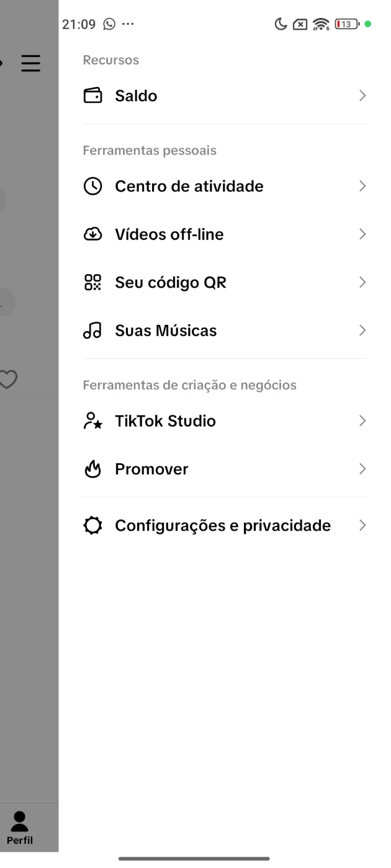Viewport: 391px width, 868px height.
Task: Switch to the Perfil tab
Action: pos(20,828)
